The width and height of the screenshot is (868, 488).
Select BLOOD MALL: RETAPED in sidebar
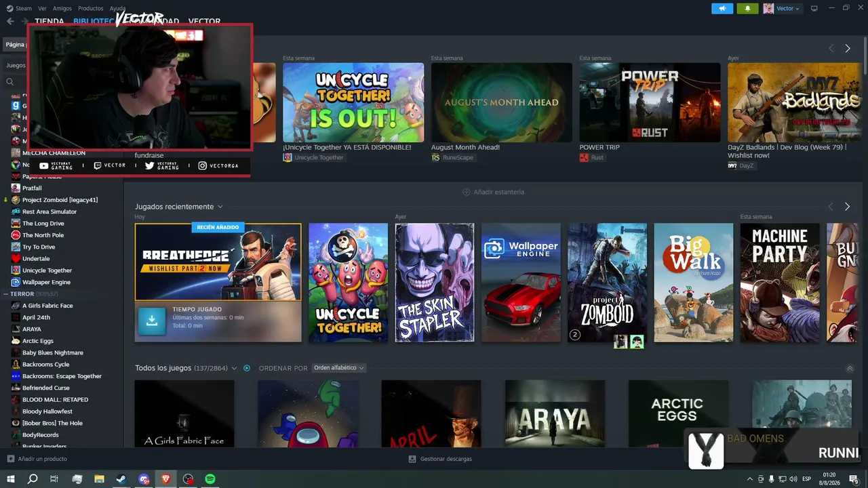[x=56, y=400]
